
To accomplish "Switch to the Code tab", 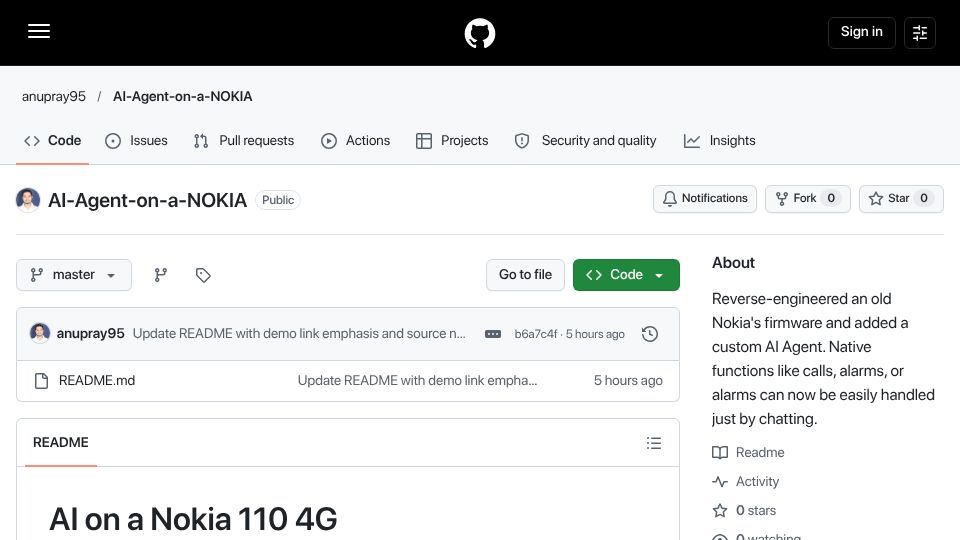I will pos(53,141).
